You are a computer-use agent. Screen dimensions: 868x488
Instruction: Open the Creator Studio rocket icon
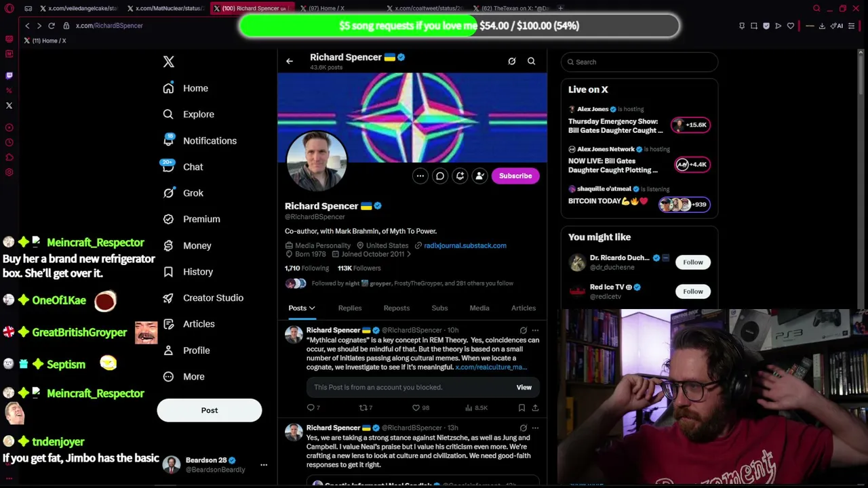point(168,298)
